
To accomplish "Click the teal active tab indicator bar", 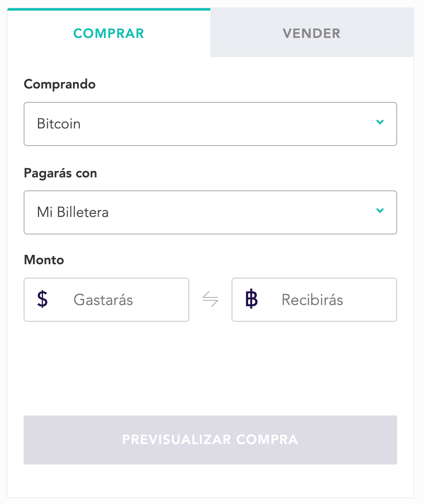I will click(x=109, y=9).
